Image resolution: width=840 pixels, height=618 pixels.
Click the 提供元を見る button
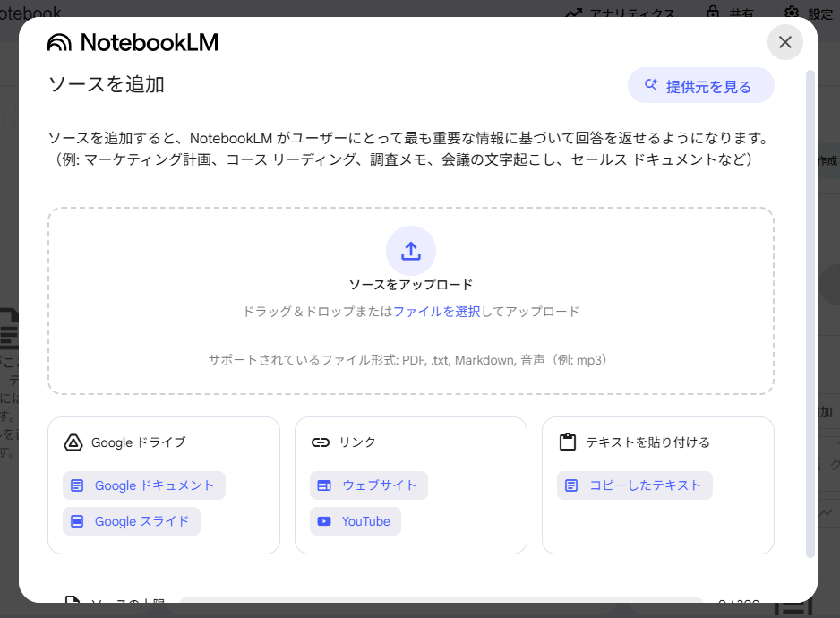(x=700, y=86)
